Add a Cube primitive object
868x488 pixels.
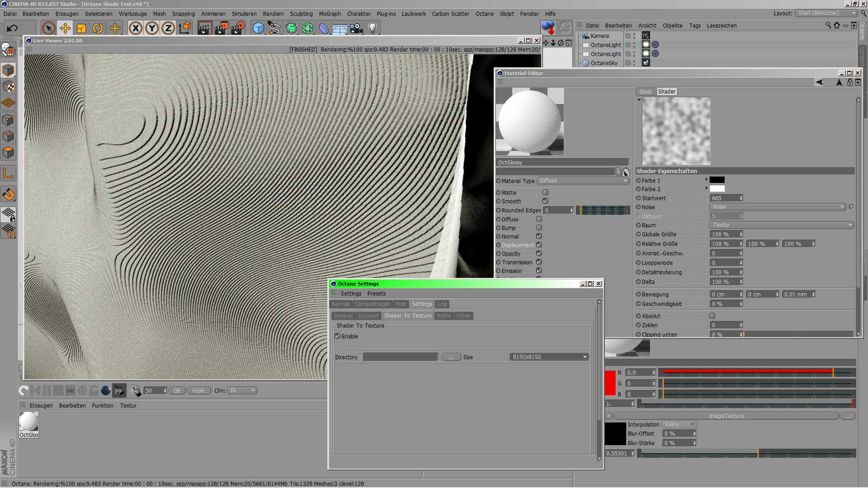click(x=258, y=28)
